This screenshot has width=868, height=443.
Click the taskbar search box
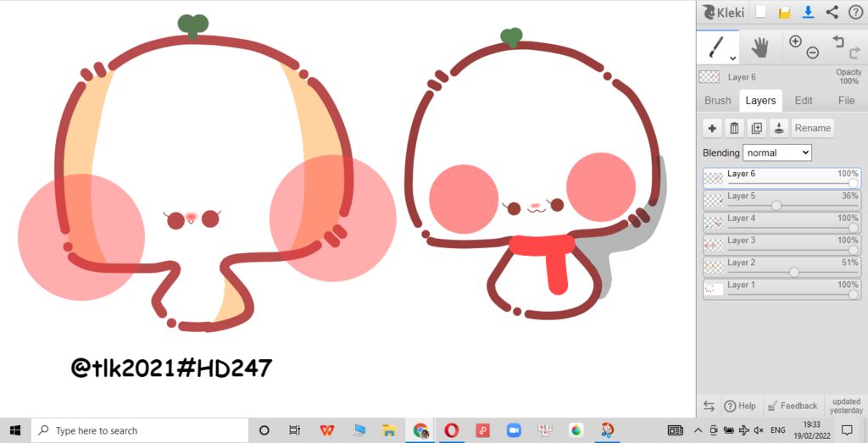(x=139, y=430)
